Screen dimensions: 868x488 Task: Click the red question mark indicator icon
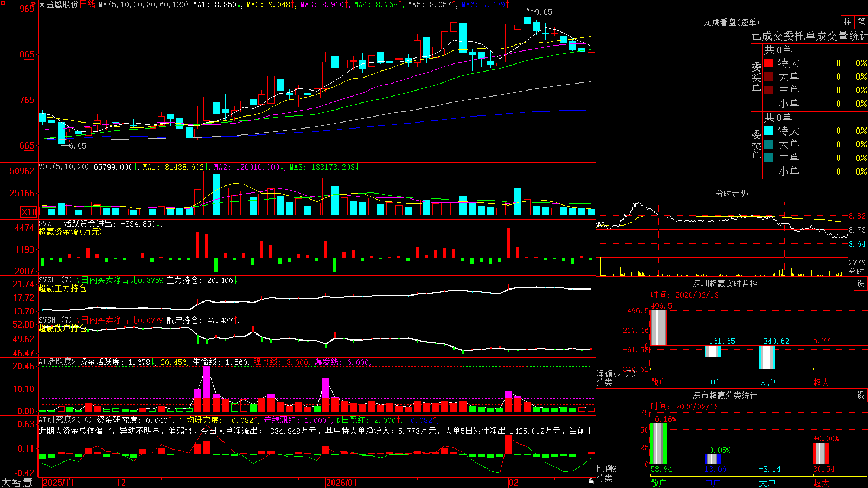tap(33, 4)
